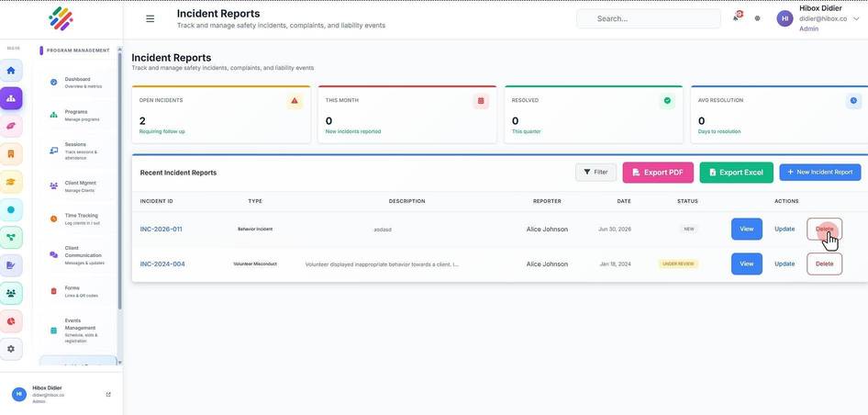
Task: Click the sidebar scroll down arrow
Action: pos(119,363)
